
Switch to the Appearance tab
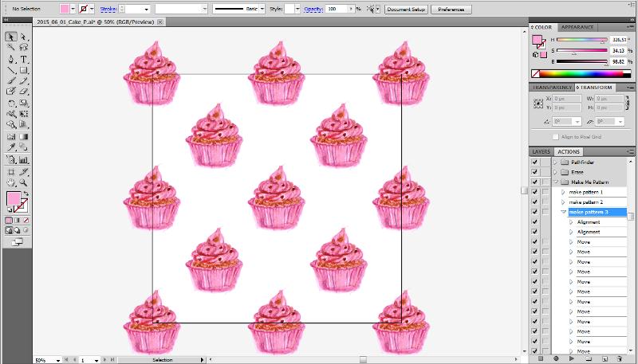pos(577,27)
